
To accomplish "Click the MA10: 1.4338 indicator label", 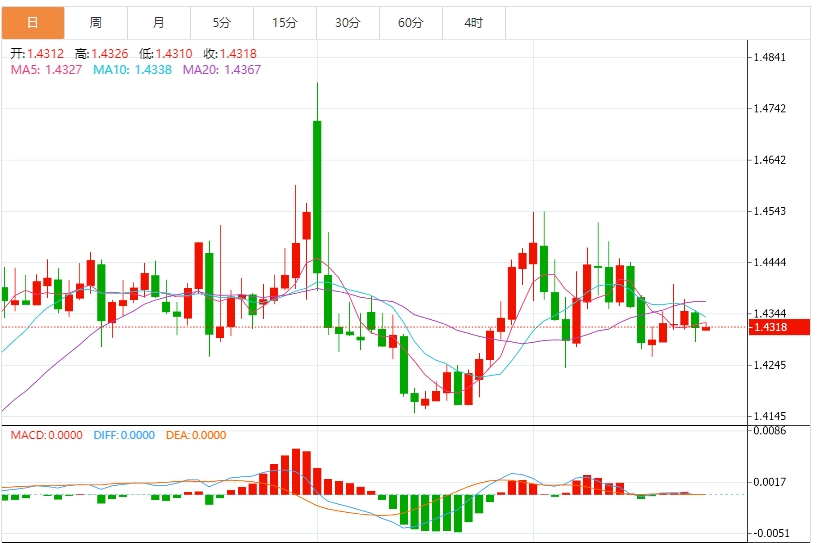I will [133, 70].
